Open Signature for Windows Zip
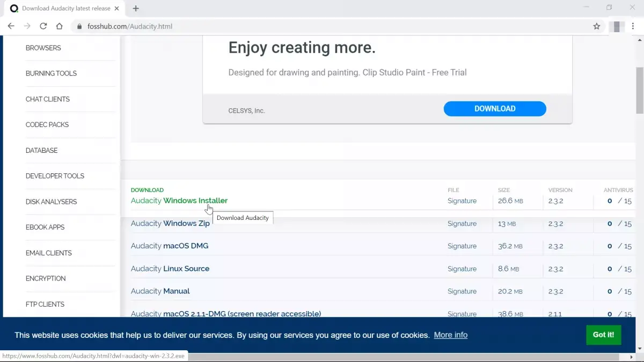The width and height of the screenshot is (644, 362). 462,223
